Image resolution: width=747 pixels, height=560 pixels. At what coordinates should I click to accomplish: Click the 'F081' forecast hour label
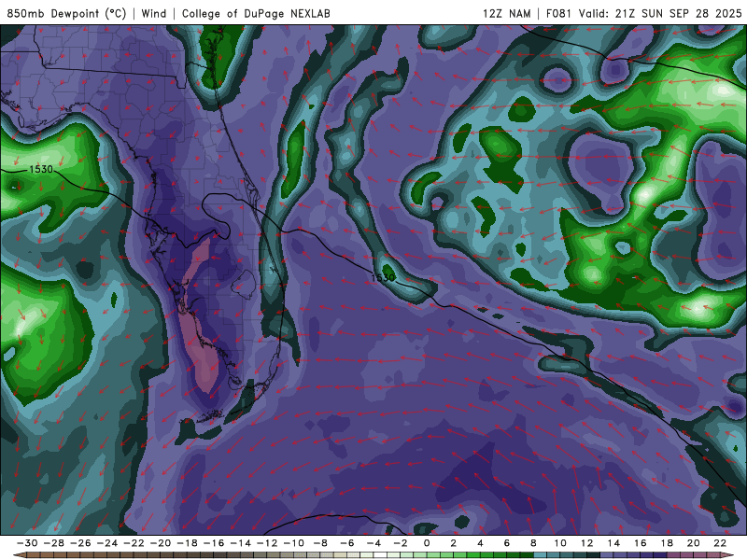[x=558, y=13]
